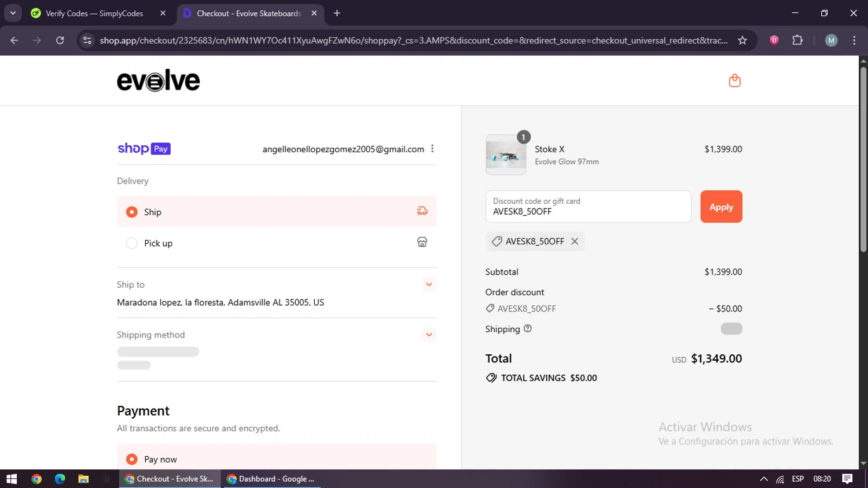
Task: Click the Shop Pay logo
Action: [x=144, y=149]
